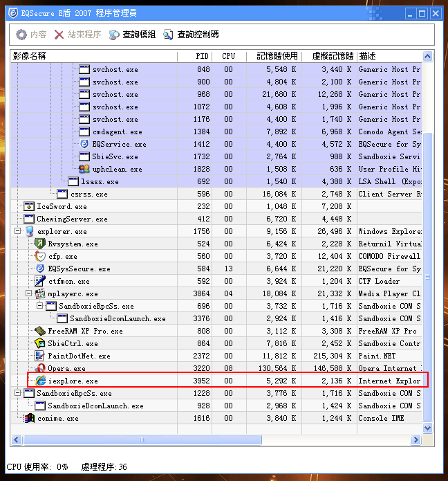
Task: Click the mplayerc.exe media player icon
Action: [40, 293]
